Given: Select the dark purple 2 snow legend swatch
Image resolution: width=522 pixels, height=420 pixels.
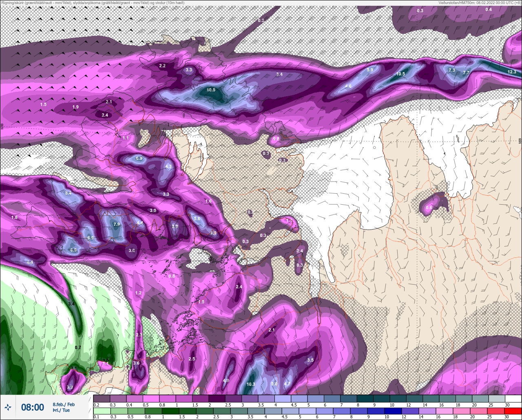Looking at the screenshot, I should click(x=217, y=398).
